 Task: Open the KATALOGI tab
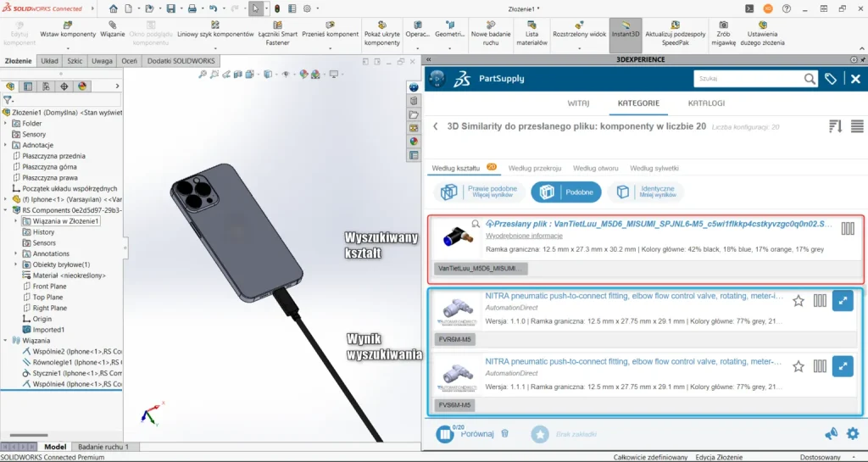pyautogui.click(x=706, y=103)
